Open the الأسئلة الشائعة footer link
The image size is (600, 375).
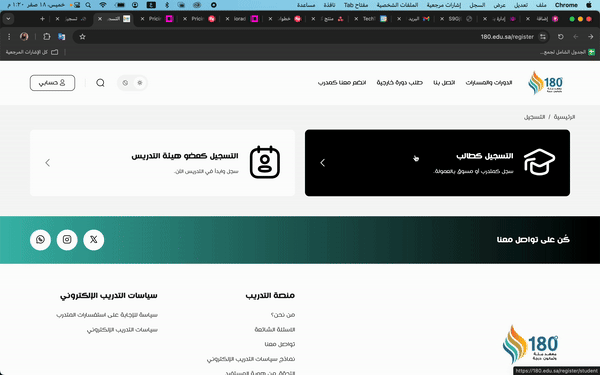(275, 329)
